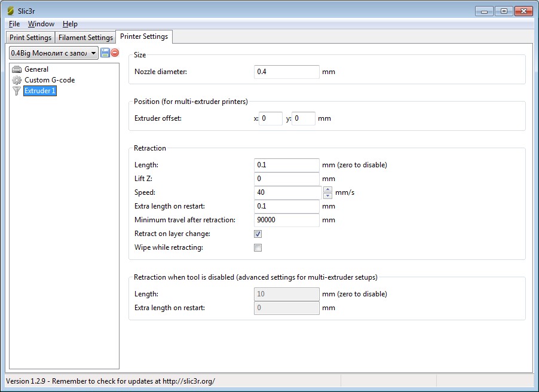The height and width of the screenshot is (392, 539).
Task: Click the Custom G-code gear icon
Action: coord(17,80)
